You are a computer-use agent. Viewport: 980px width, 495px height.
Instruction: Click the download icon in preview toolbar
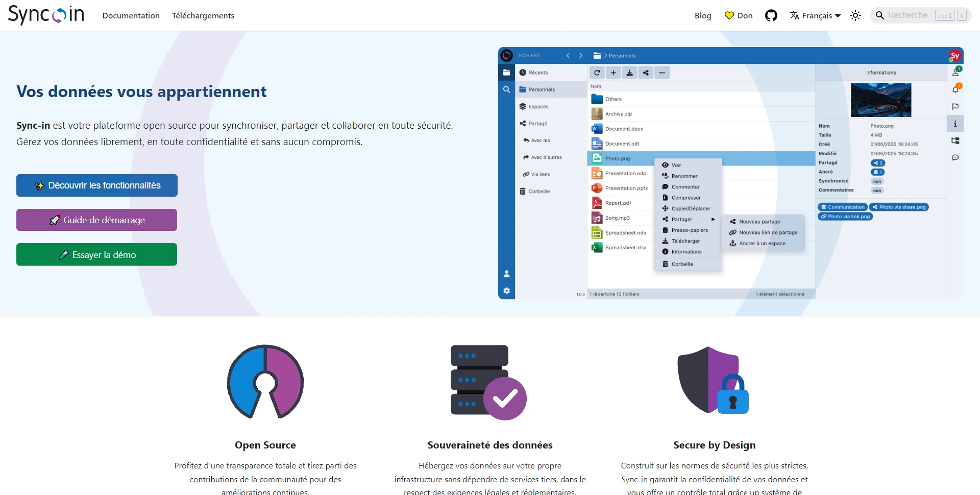pos(629,73)
